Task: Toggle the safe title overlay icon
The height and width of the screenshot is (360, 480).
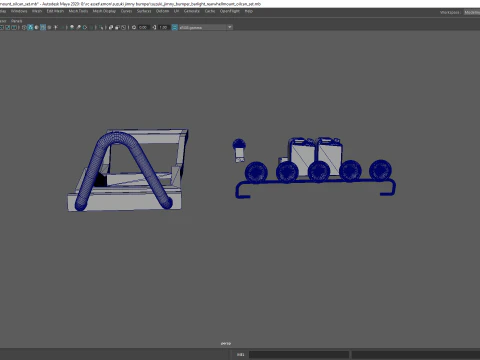Action: pyautogui.click(x=14, y=27)
